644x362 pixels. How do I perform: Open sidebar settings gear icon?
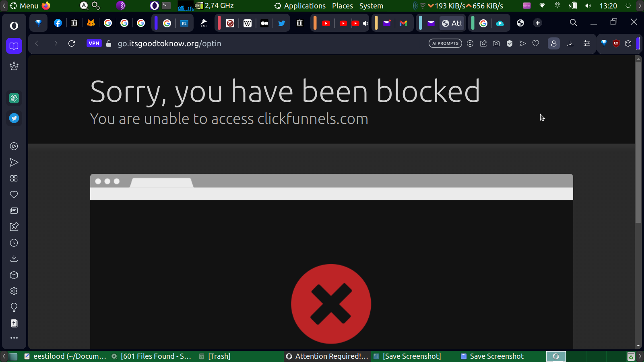click(14, 291)
